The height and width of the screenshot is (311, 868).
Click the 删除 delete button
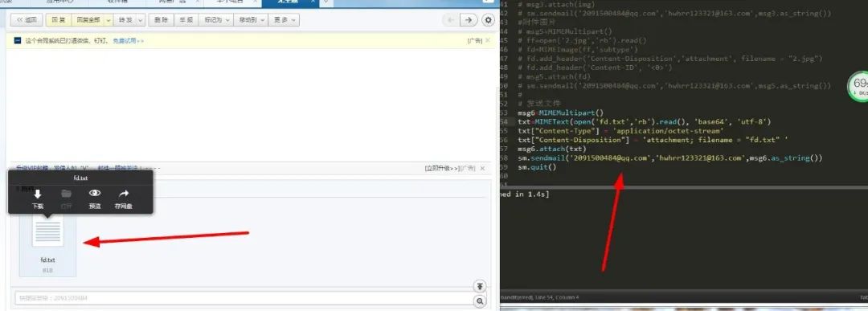click(x=161, y=20)
